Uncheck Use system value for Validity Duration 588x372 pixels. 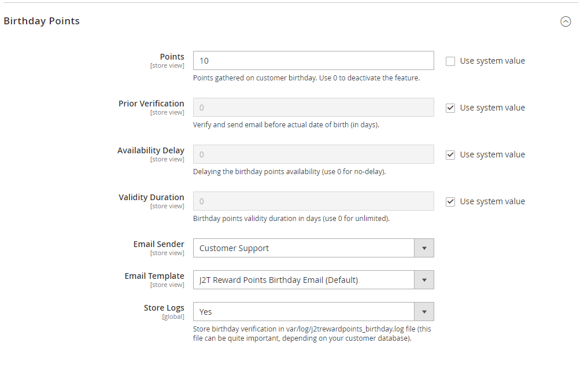click(450, 201)
